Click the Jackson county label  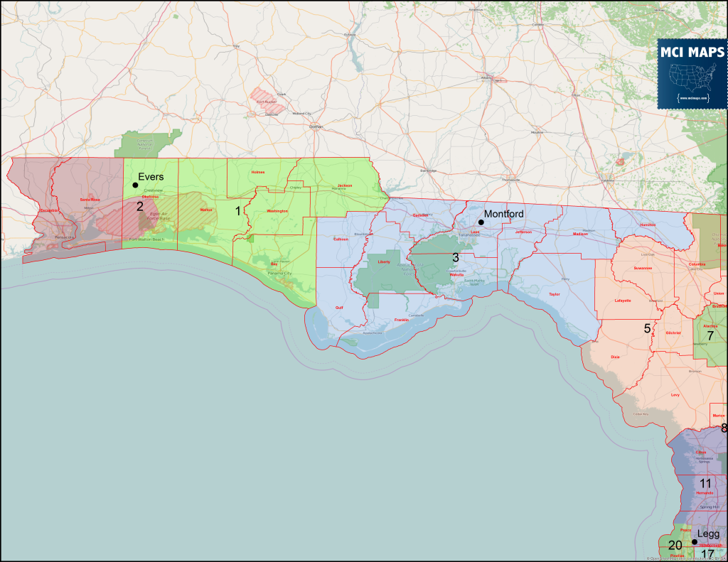point(345,185)
